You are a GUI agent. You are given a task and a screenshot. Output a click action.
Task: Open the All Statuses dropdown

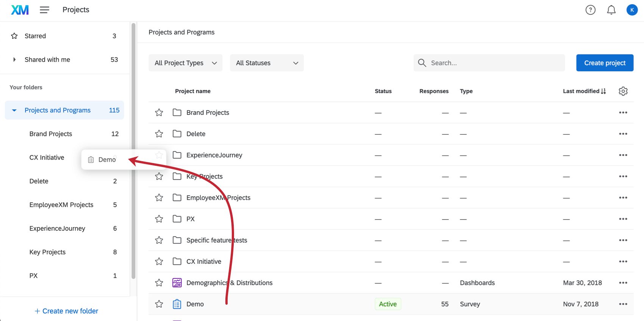tap(267, 63)
